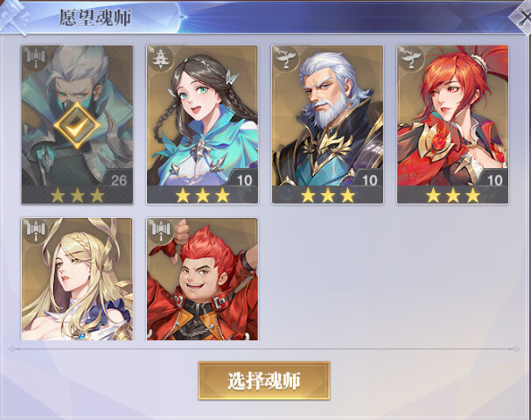
Task: Click the level 26 badge on masked hero
Action: click(x=118, y=180)
